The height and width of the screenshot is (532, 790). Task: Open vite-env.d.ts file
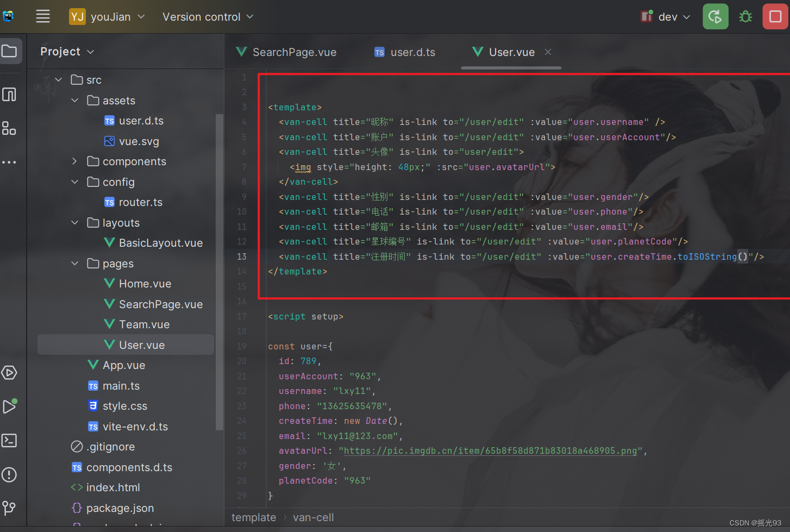(x=128, y=427)
